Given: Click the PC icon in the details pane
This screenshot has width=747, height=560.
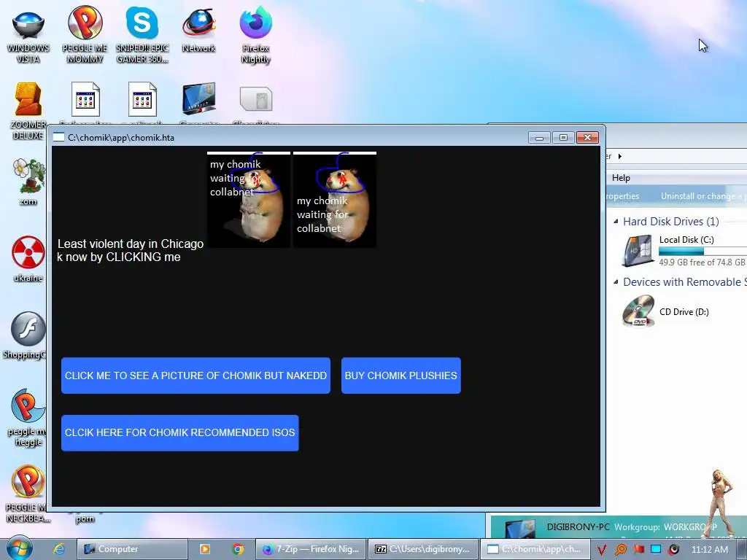Looking at the screenshot, I should point(519,529).
